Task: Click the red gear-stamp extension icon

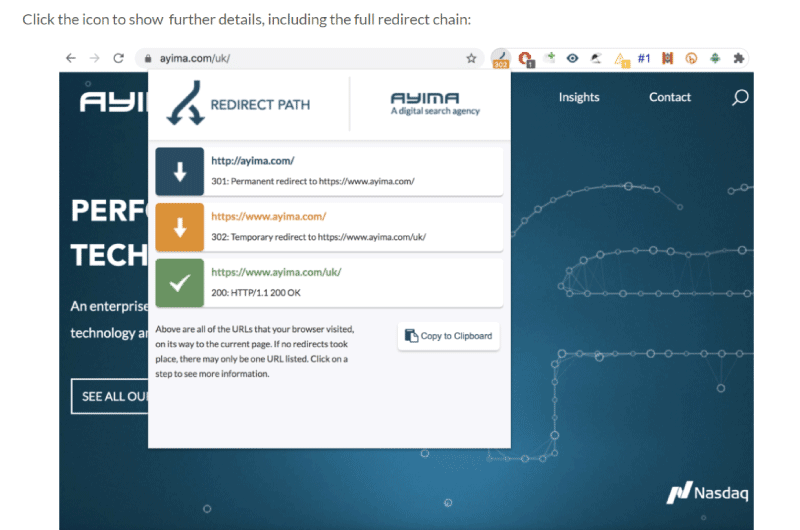Action: point(667,58)
